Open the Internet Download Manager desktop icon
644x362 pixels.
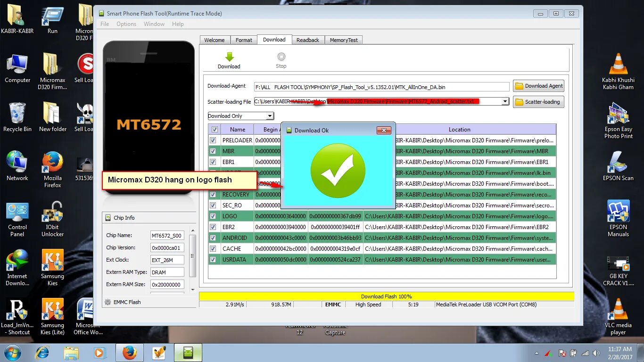click(17, 268)
